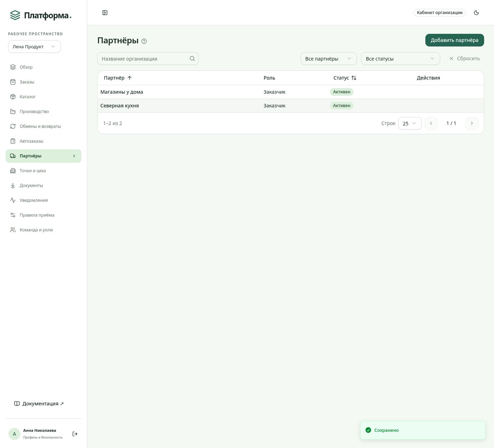
Task: Sort by Статус column arrows
Action: pyautogui.click(x=354, y=78)
